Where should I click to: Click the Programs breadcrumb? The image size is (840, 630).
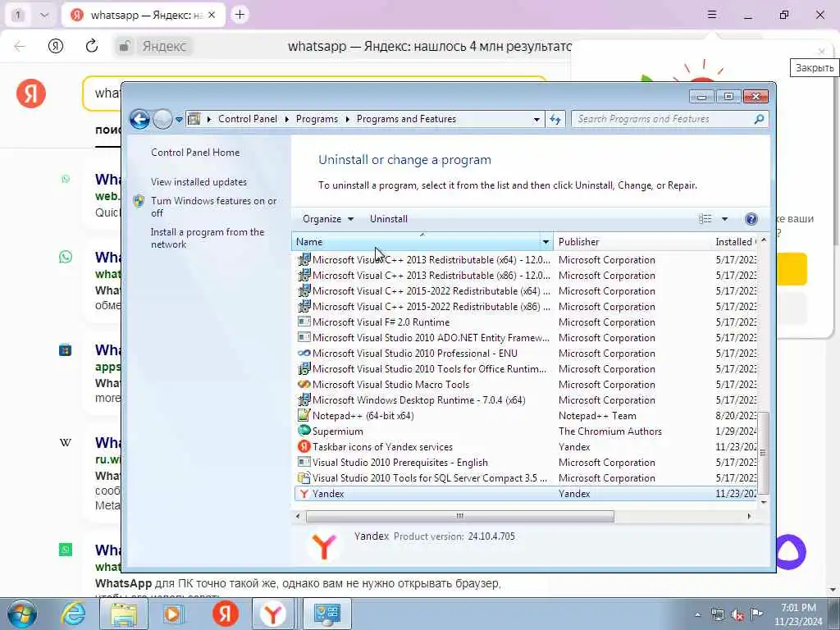317,119
